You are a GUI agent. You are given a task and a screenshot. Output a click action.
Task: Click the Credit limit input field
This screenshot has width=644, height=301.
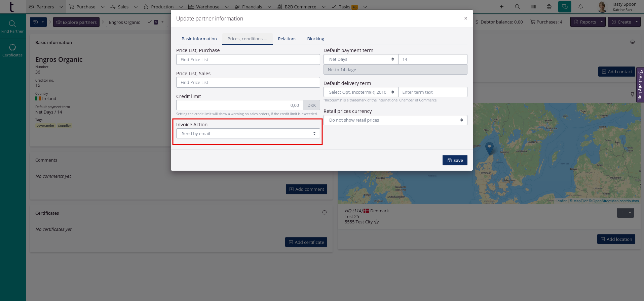tap(239, 105)
